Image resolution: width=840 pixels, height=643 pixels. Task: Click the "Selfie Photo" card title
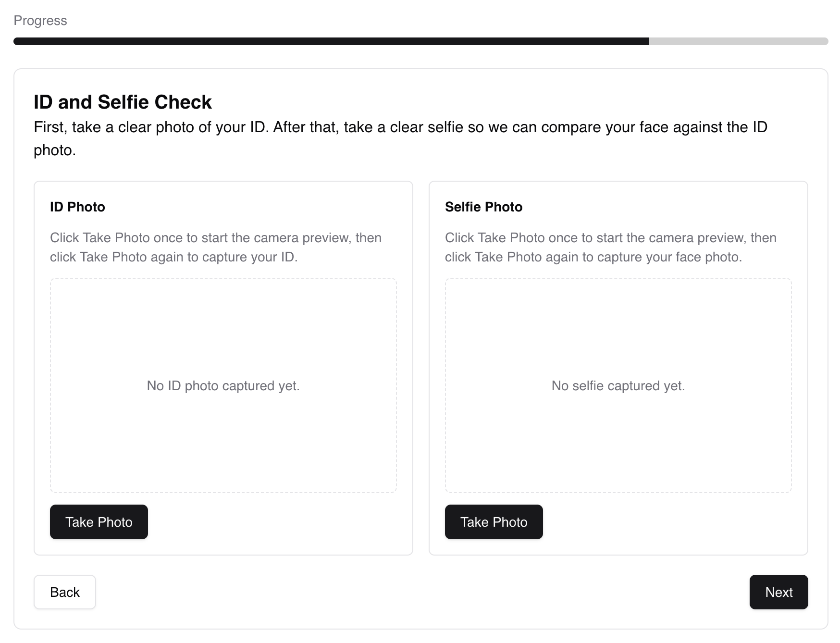pos(483,207)
